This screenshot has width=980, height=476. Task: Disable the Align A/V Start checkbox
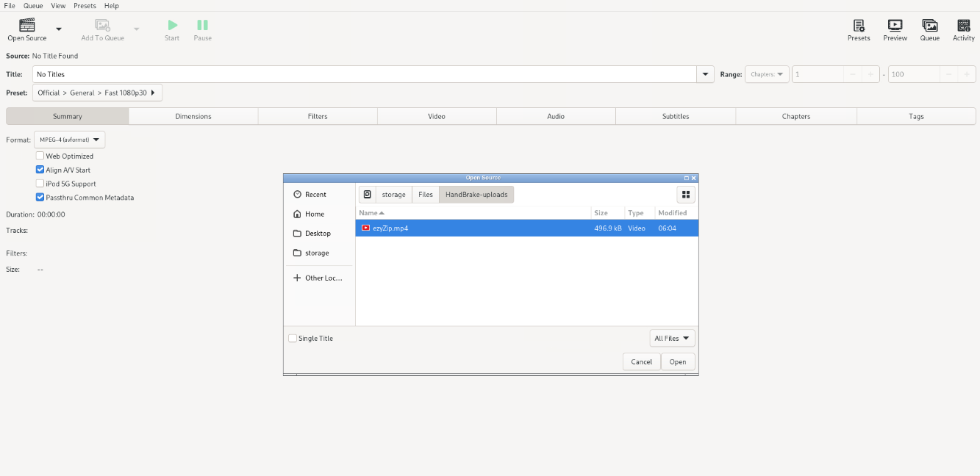[40, 170]
